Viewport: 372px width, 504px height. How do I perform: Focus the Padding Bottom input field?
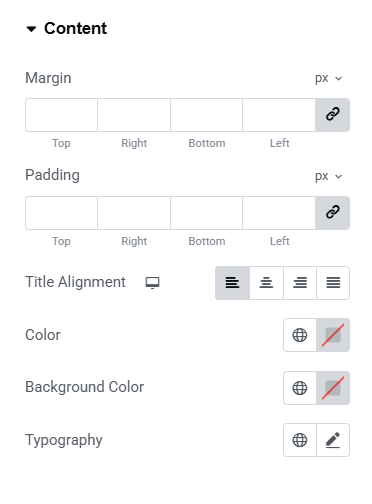tap(207, 213)
